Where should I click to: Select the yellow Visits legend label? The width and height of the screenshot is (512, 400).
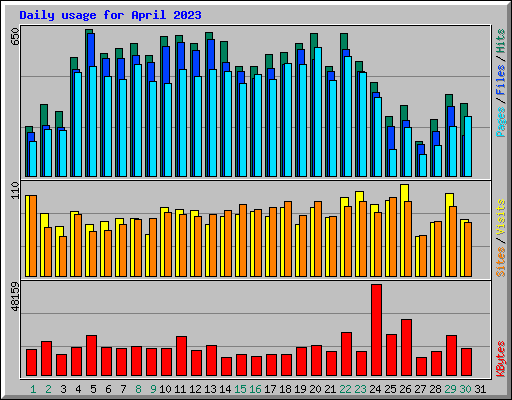500,217
